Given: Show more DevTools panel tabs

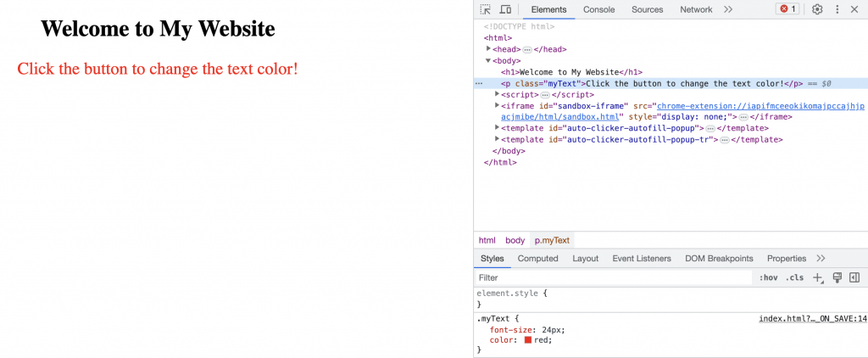Looking at the screenshot, I should pyautogui.click(x=728, y=9).
